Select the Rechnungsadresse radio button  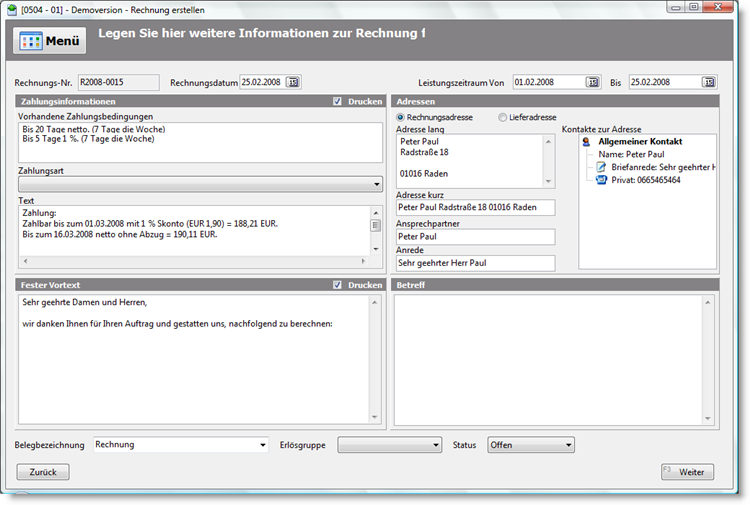tap(402, 117)
